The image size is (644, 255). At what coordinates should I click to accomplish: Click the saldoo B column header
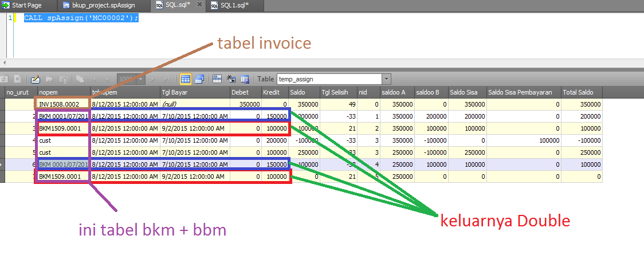coord(431,92)
